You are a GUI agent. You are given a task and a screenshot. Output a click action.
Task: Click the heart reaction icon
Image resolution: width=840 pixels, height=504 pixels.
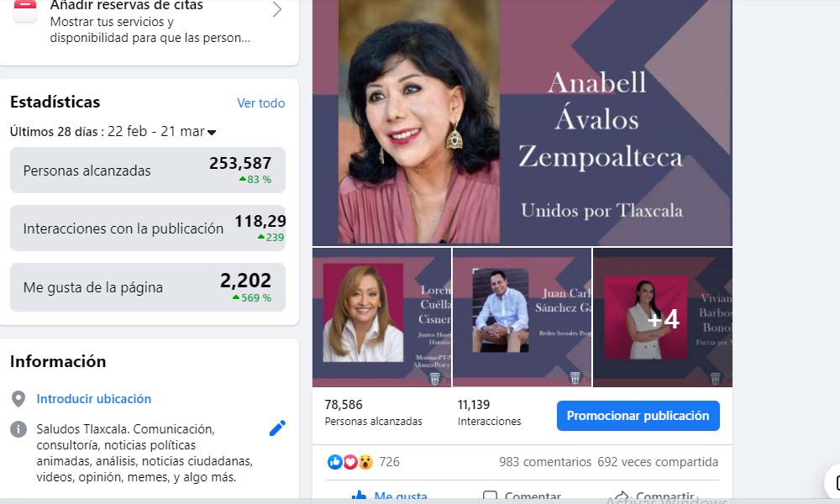(350, 462)
